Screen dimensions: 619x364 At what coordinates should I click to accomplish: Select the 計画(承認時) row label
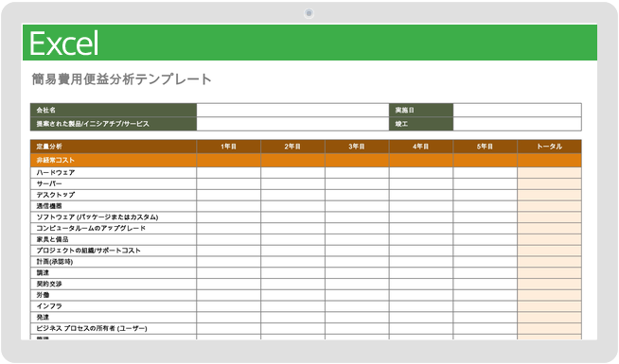[x=114, y=262]
